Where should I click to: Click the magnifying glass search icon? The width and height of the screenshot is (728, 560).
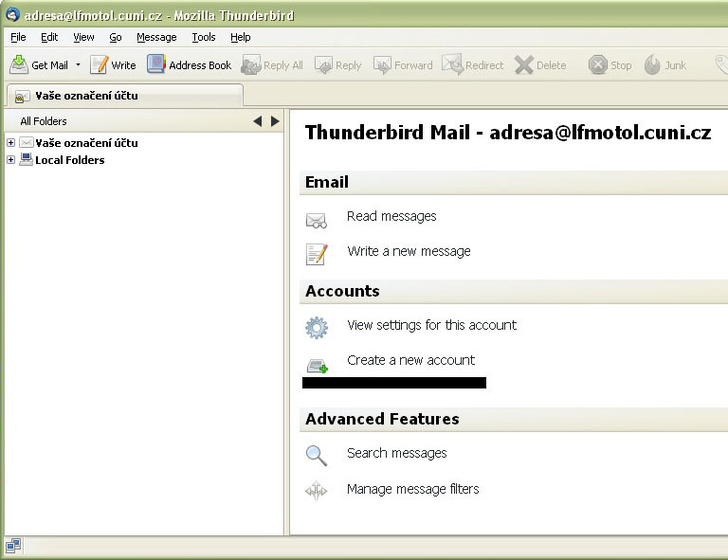click(x=317, y=455)
